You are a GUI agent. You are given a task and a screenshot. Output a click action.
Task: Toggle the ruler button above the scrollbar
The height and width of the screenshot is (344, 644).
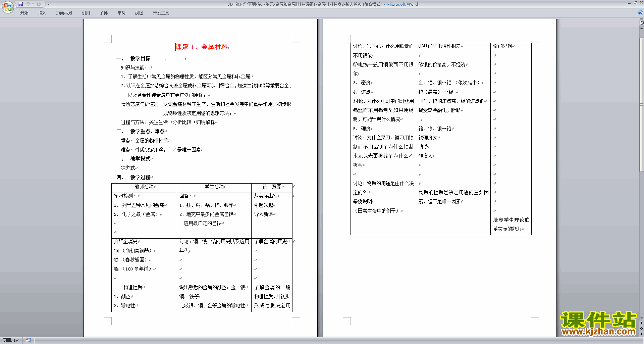[641, 23]
